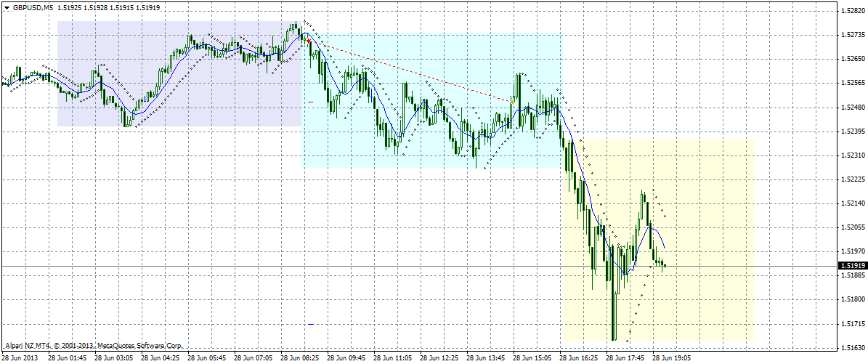The height and width of the screenshot is (364, 868).
Task: Click the 1.52140 price scale label
Action: point(853,204)
